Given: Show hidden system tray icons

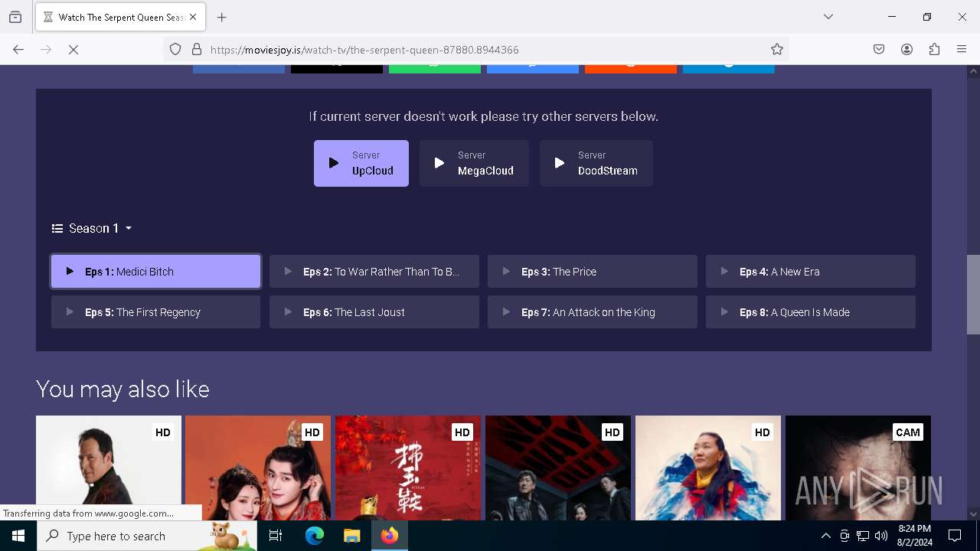Looking at the screenshot, I should click(x=825, y=536).
